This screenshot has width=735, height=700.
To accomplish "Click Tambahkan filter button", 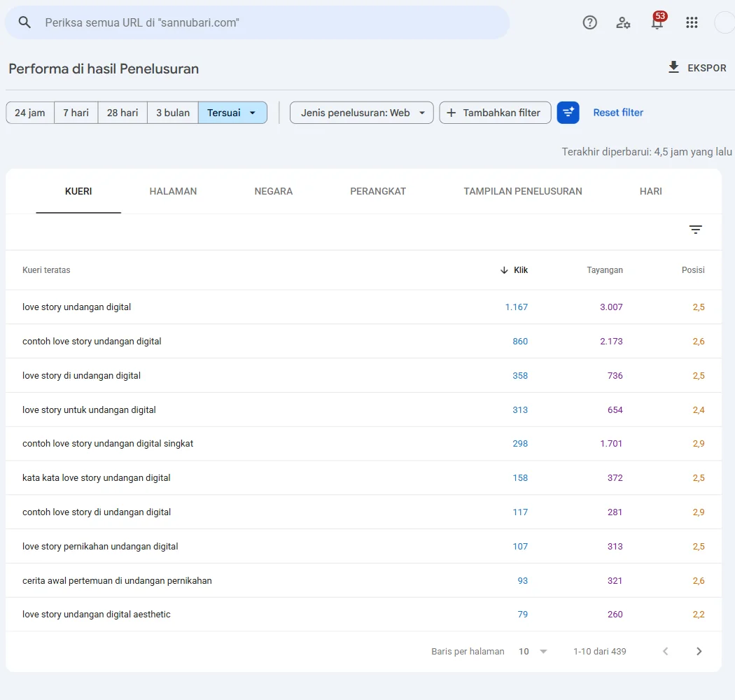I will click(x=495, y=113).
